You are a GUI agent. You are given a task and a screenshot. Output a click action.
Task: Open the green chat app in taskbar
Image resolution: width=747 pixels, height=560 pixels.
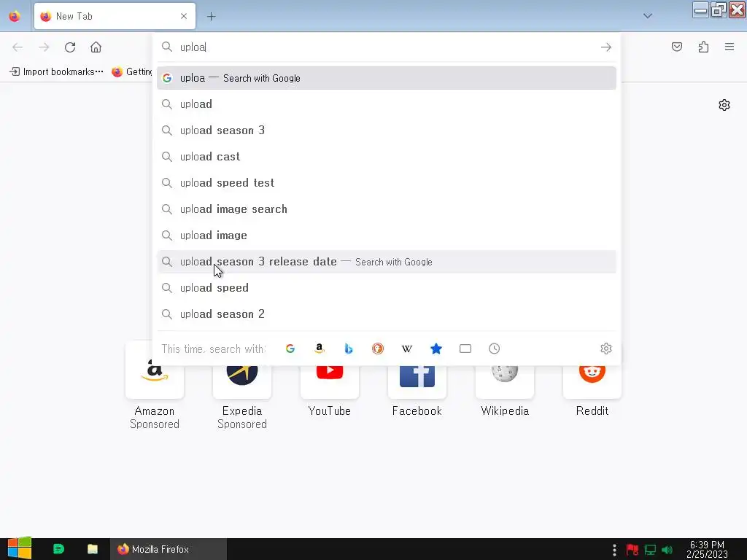click(x=58, y=549)
